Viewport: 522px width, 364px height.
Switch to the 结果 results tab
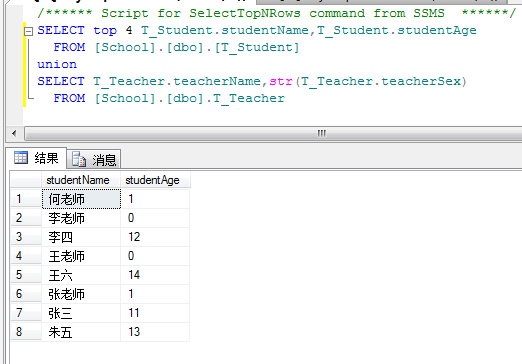[36, 158]
